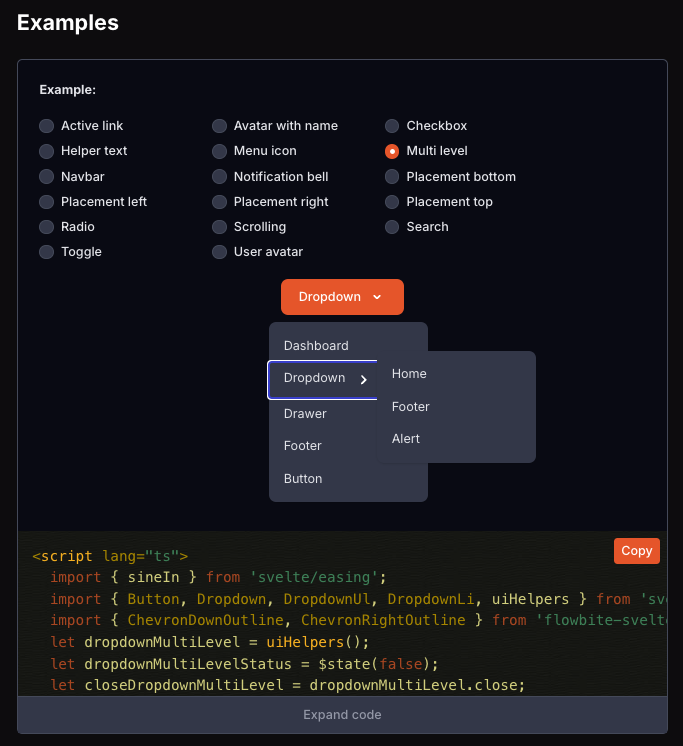Click Alert in the submenu
Image resolution: width=683 pixels, height=746 pixels.
(x=456, y=439)
